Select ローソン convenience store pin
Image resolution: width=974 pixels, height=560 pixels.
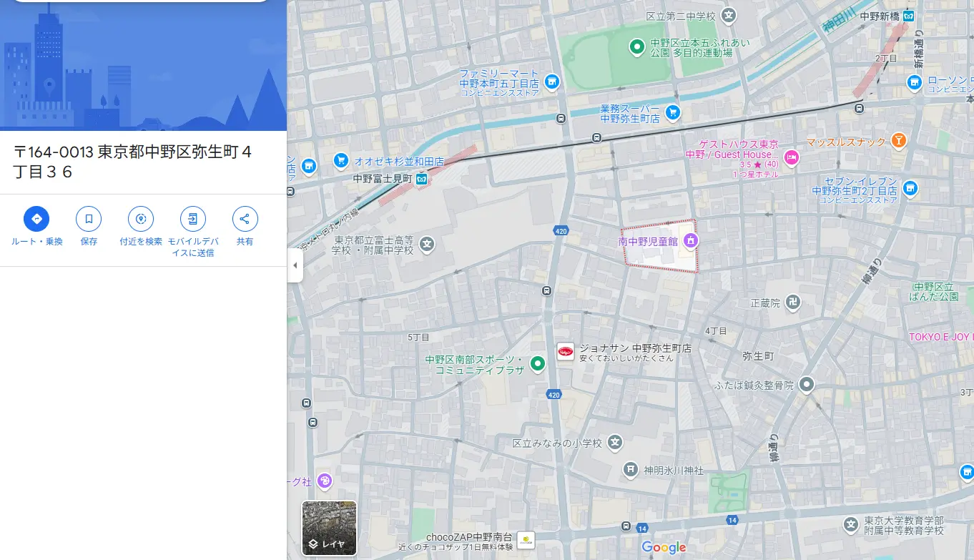[x=914, y=83]
